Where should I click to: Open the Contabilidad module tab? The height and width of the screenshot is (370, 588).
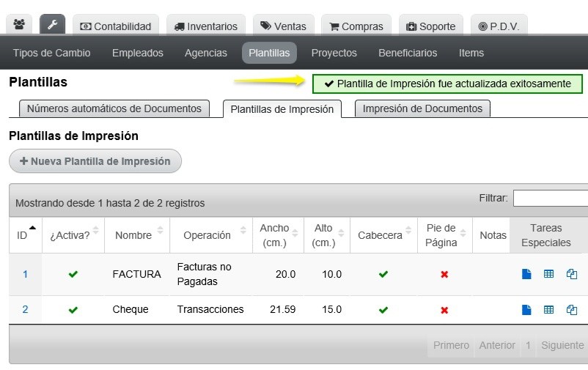(116, 26)
